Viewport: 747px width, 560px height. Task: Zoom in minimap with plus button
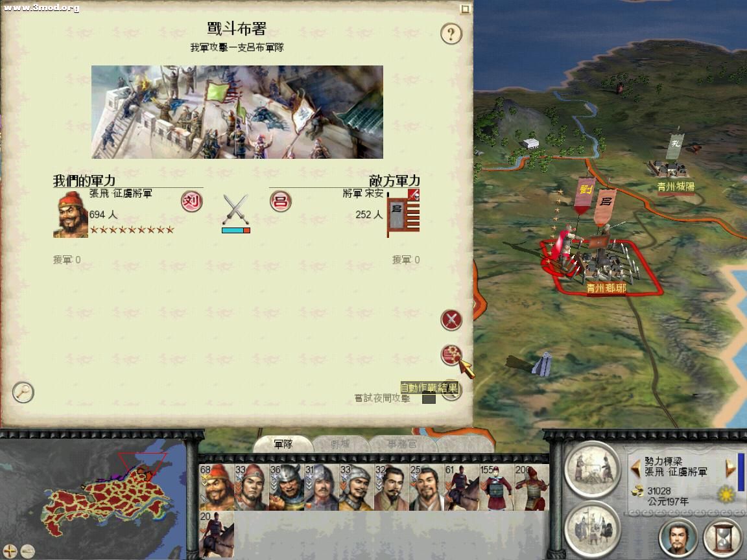(x=10, y=551)
